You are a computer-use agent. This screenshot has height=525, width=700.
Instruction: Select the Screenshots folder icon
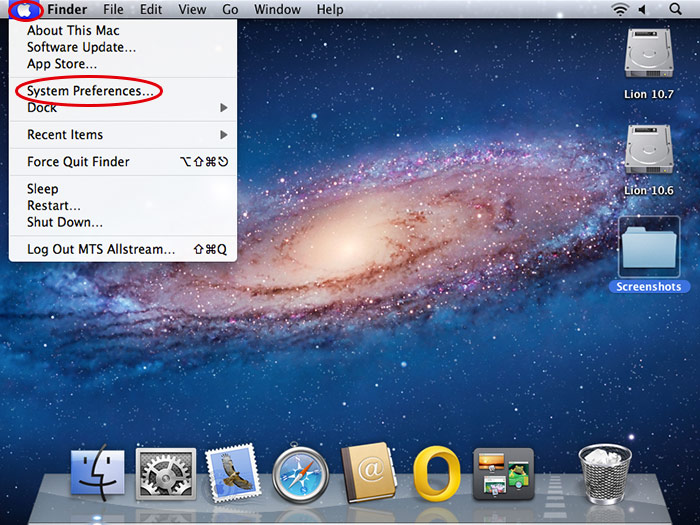point(649,247)
